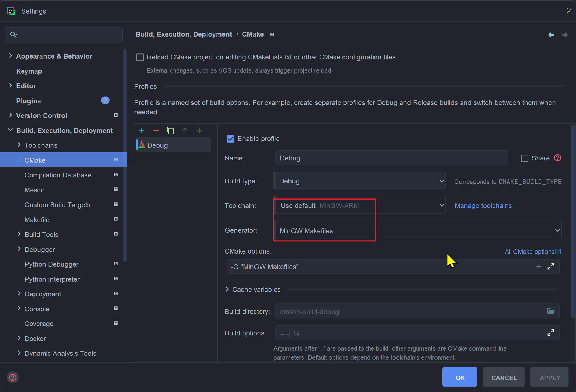Viewport: 576px width, 392px height.
Task: Enable Reload CMake project on editing
Action: point(140,57)
